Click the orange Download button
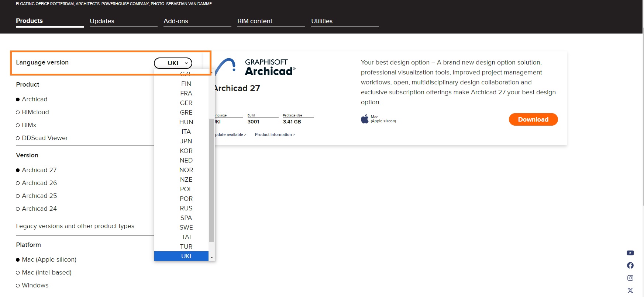Image resolution: width=644 pixels, height=297 pixels. [533, 119]
